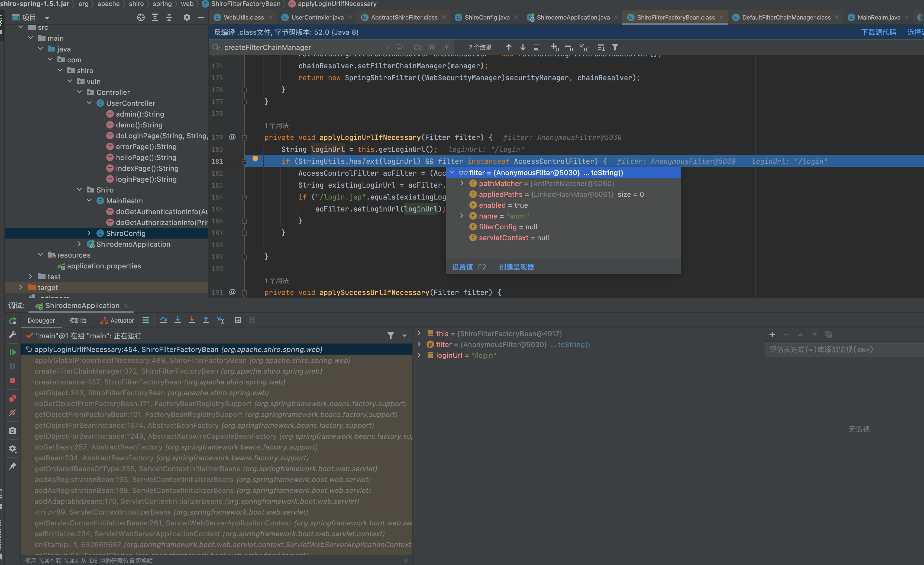Pause program execution
Image resolution: width=924 pixels, height=565 pixels.
point(12,366)
